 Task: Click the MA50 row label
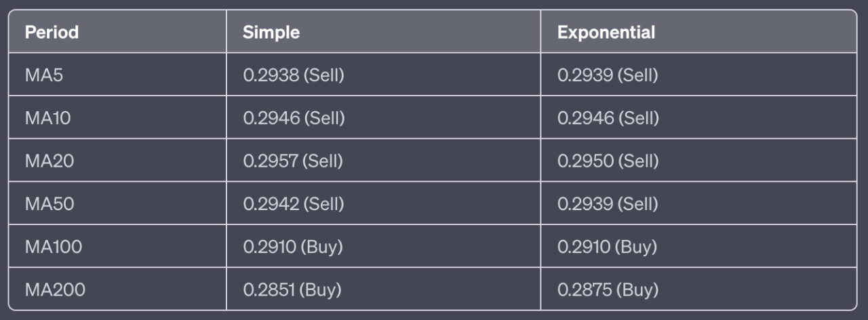pos(48,203)
